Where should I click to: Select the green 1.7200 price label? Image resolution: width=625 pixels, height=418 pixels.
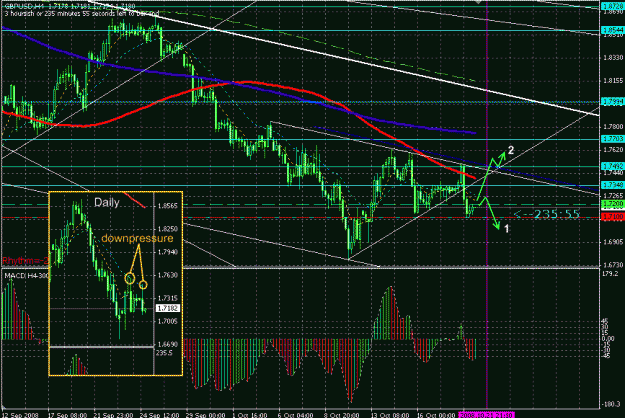click(613, 204)
